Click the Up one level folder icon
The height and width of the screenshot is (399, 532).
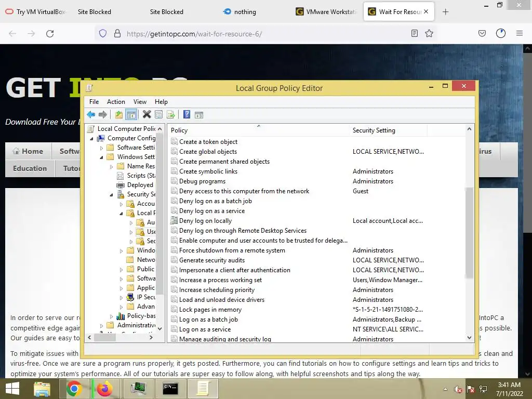pos(119,115)
